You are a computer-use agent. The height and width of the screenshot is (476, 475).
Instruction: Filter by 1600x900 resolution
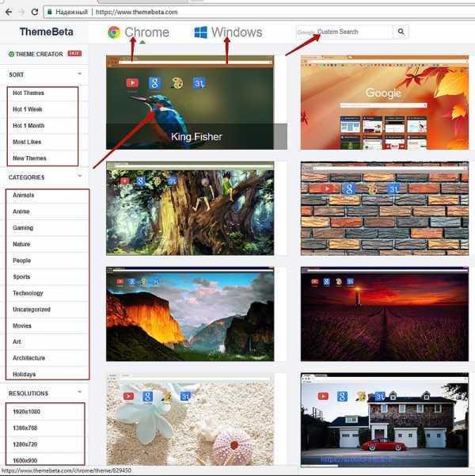(x=25, y=460)
